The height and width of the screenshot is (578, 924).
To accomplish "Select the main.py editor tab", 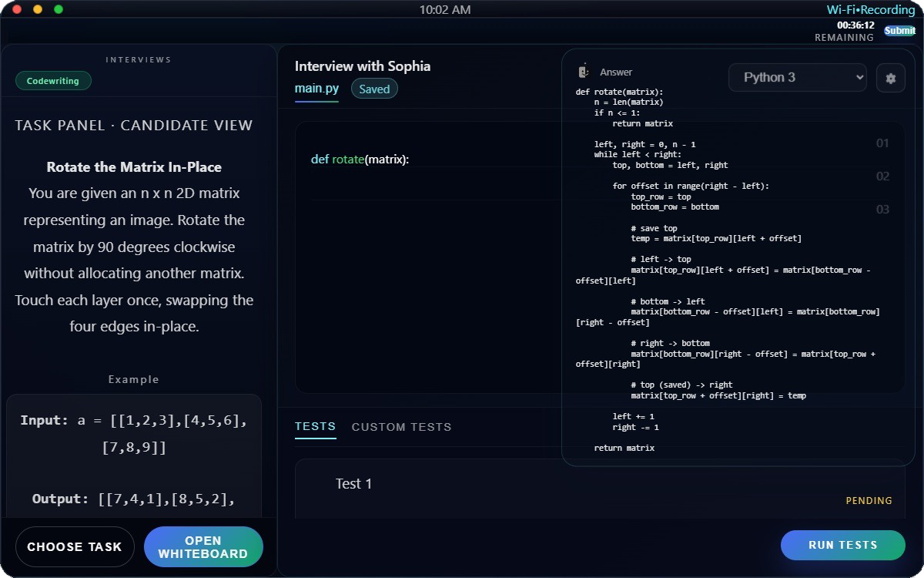I will point(316,88).
